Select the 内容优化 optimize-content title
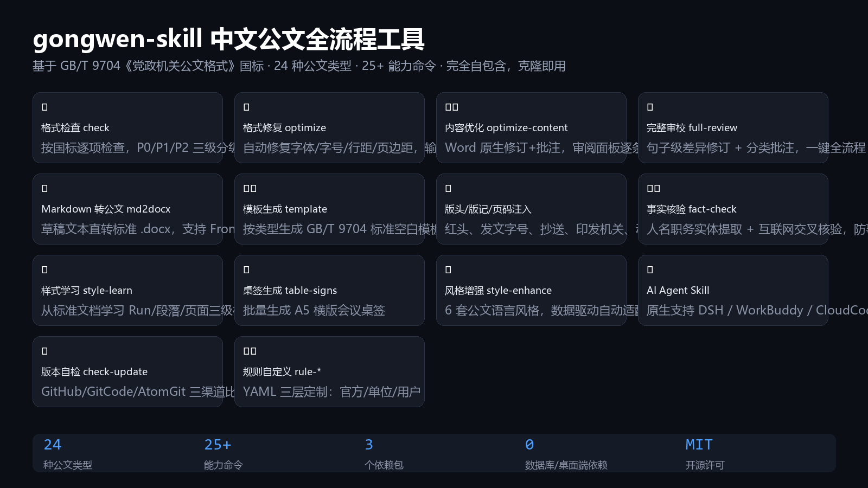 pyautogui.click(x=506, y=128)
